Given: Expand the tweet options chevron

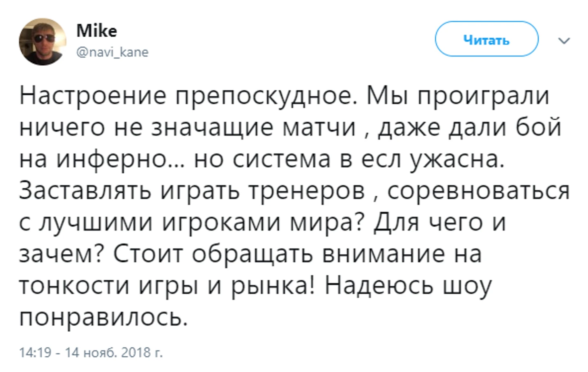Looking at the screenshot, I should (564, 41).
